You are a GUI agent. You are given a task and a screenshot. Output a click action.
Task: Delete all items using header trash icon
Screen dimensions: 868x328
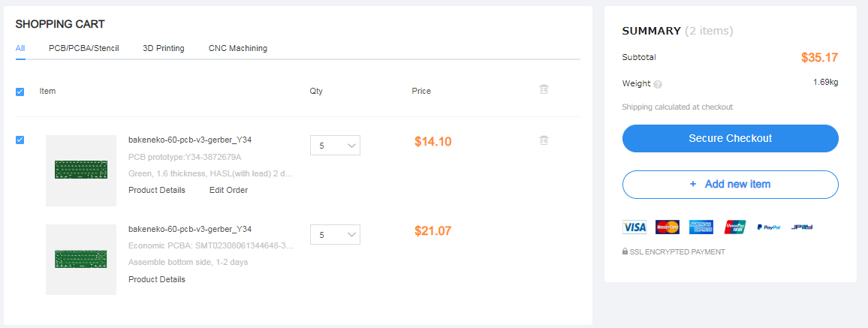(544, 89)
